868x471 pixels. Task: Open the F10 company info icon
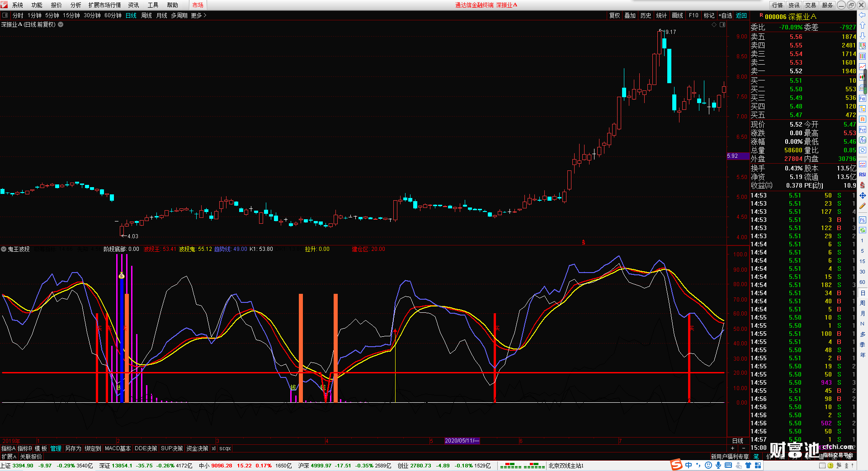[x=863, y=98]
